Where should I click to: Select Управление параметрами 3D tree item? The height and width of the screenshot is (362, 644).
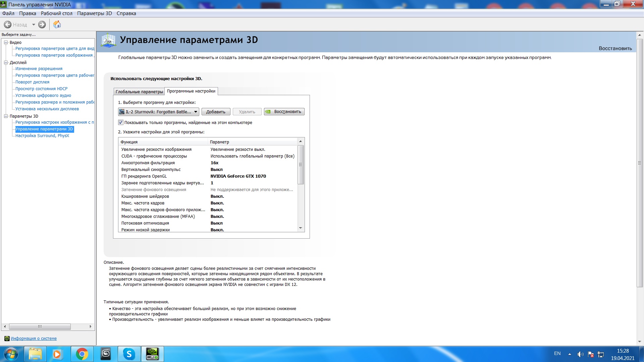point(44,129)
